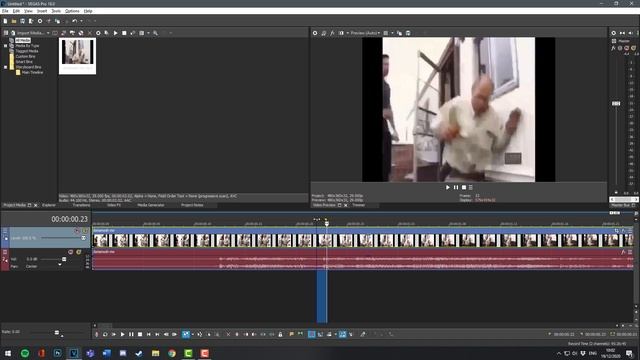Screen dimensions: 640x360
Task: Switch to the Media Generator tab
Action: 151,205
